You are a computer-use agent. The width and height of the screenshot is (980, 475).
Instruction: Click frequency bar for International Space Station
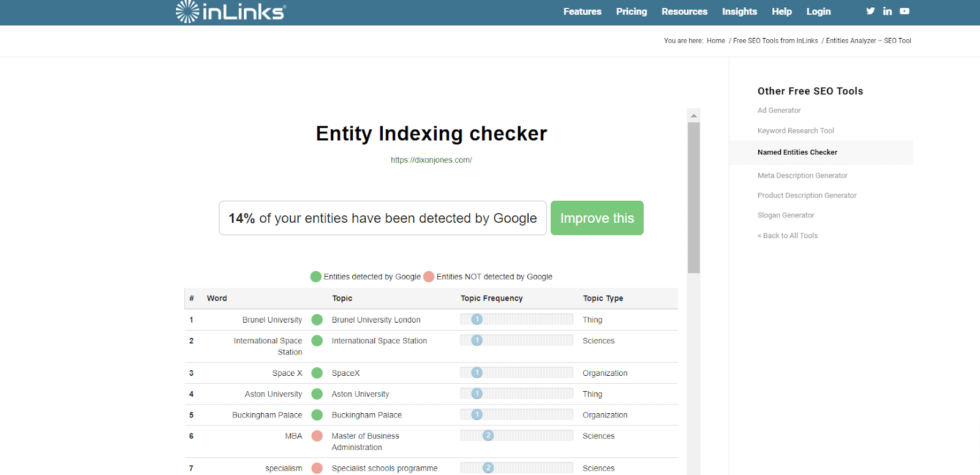516,340
